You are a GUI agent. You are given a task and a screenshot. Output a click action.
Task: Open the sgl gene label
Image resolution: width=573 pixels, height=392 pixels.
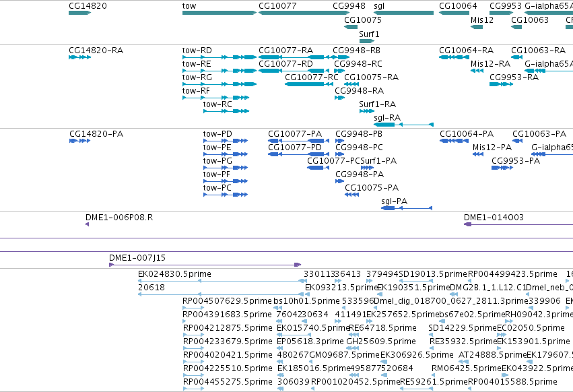pyautogui.click(x=379, y=6)
